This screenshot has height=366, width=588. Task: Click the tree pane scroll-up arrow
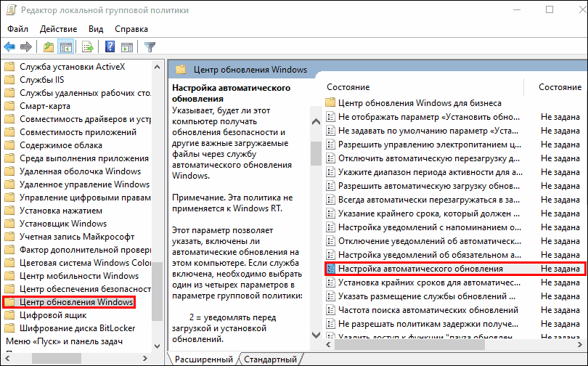(x=157, y=67)
